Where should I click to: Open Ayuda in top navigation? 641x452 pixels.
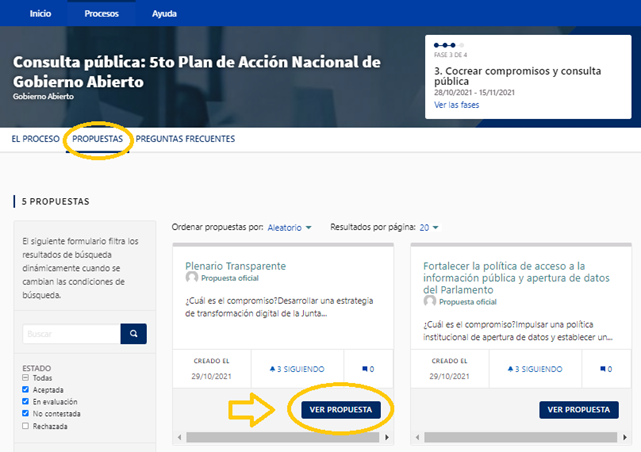tap(164, 13)
